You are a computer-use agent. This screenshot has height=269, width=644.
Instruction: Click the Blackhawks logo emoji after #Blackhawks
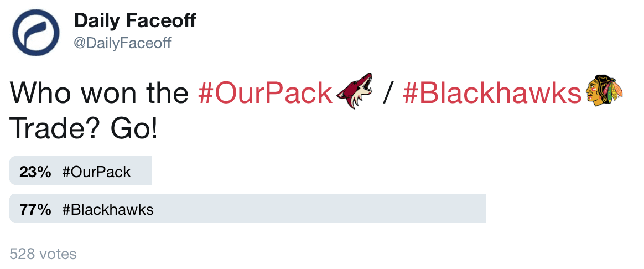(604, 92)
